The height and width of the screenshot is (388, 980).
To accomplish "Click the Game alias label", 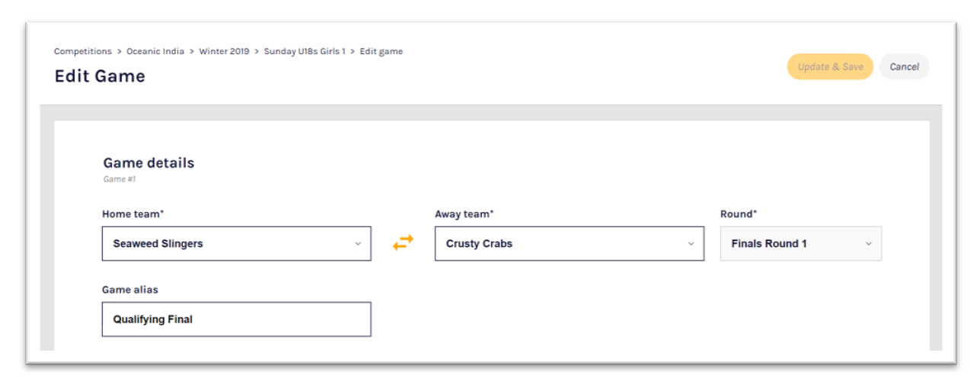I will tap(130, 290).
